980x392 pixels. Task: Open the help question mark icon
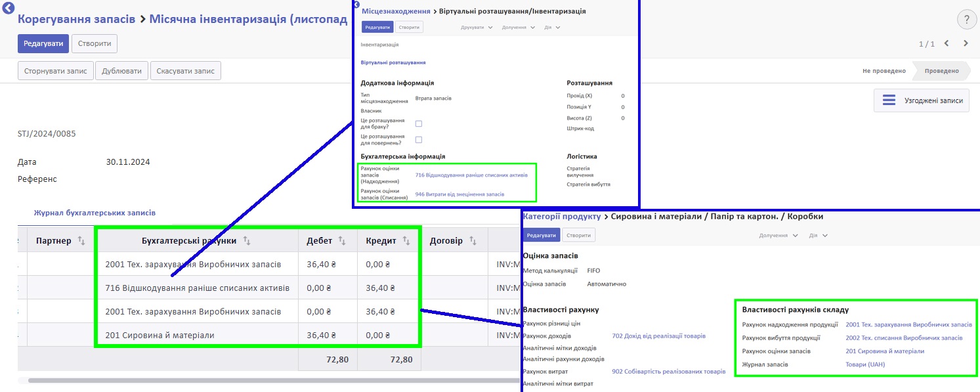(x=966, y=20)
